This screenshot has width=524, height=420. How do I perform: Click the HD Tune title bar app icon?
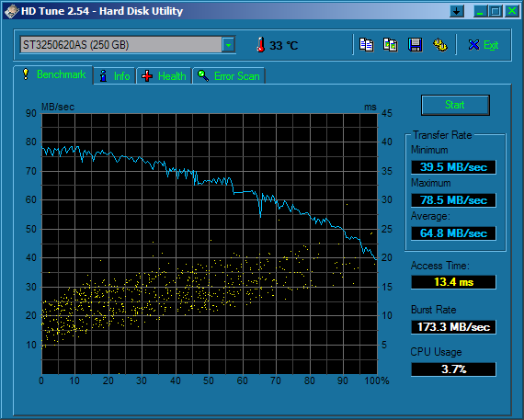11,11
